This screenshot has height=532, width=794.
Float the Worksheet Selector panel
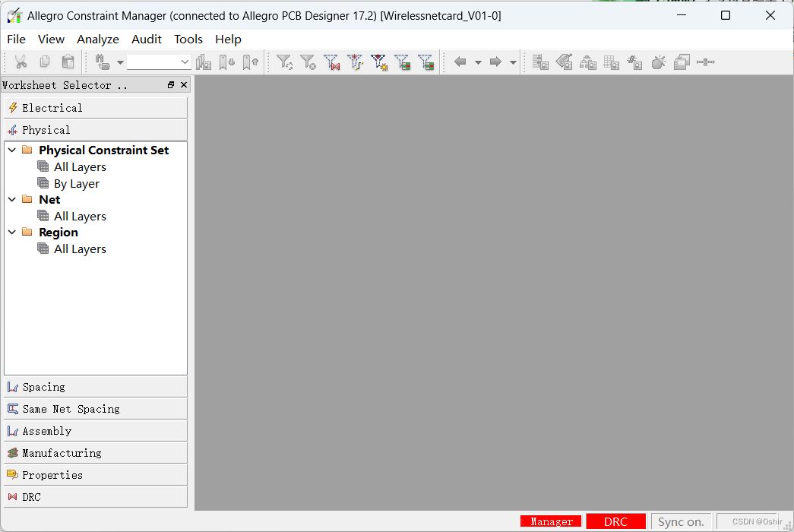(171, 85)
